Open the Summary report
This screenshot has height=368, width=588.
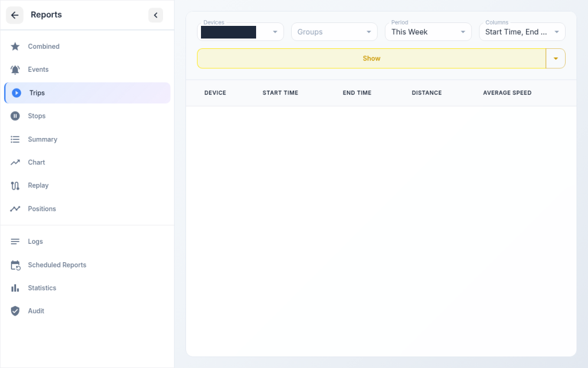[x=87, y=139]
